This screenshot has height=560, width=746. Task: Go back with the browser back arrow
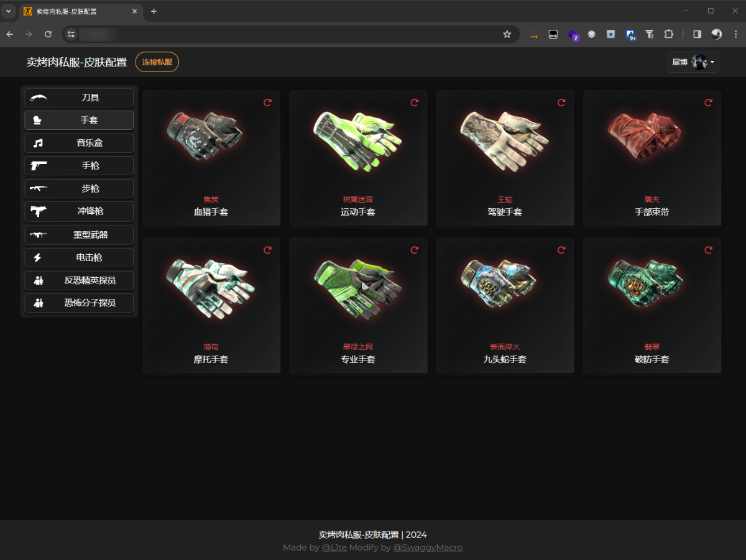[x=10, y=34]
